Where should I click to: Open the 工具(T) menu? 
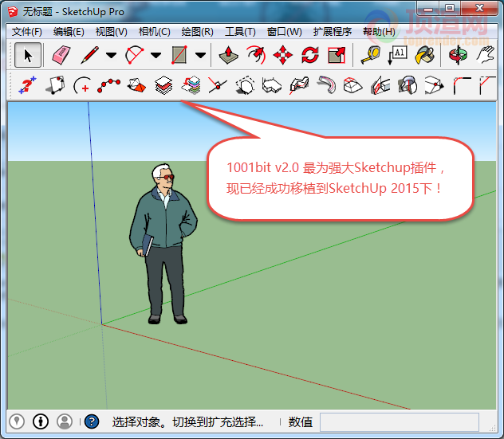point(240,32)
